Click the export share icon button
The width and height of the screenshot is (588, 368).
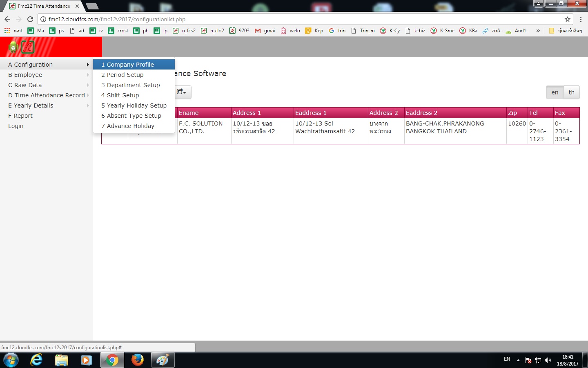[181, 92]
